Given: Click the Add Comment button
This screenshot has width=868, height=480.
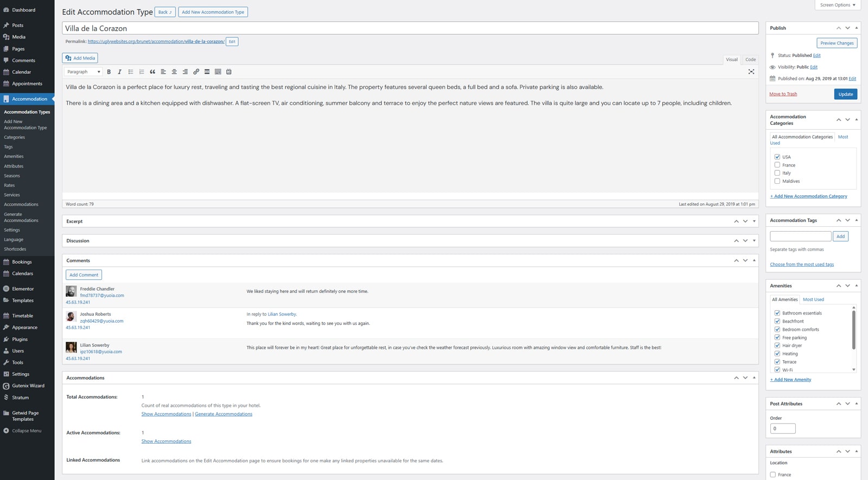Looking at the screenshot, I should click(x=84, y=275).
